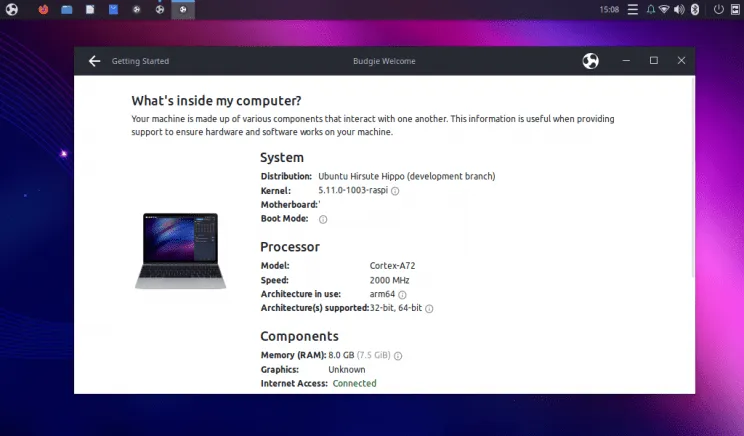Click the info icon next to Memory (RAM)

(398, 356)
